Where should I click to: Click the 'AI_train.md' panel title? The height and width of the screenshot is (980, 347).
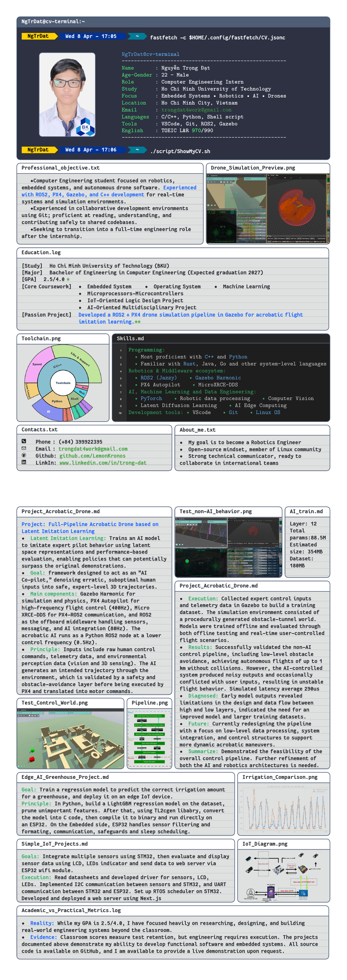[x=306, y=512]
